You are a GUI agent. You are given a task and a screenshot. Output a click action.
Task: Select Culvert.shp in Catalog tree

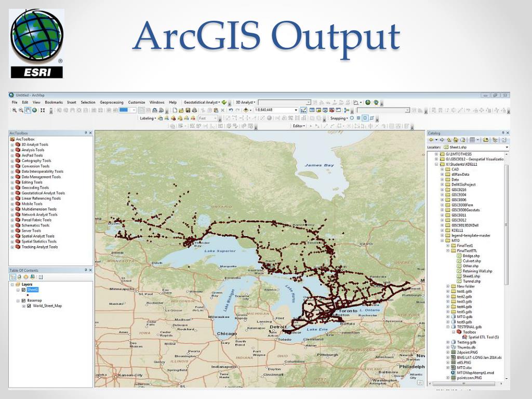472,261
